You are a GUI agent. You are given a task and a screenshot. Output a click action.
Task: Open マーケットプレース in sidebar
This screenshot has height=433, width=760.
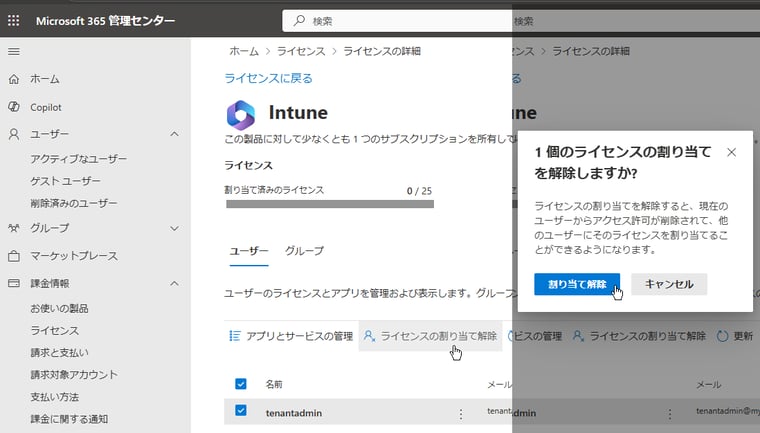click(74, 256)
